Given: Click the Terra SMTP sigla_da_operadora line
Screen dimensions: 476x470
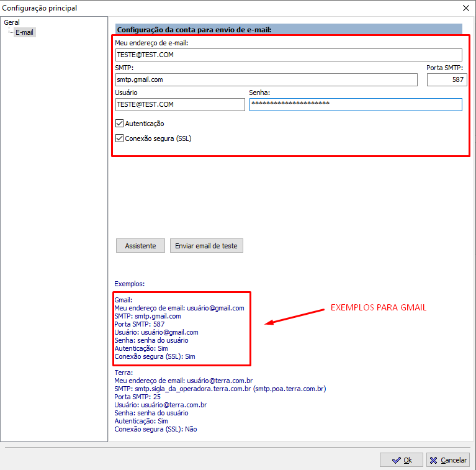Looking at the screenshot, I should pyautogui.click(x=220, y=389).
